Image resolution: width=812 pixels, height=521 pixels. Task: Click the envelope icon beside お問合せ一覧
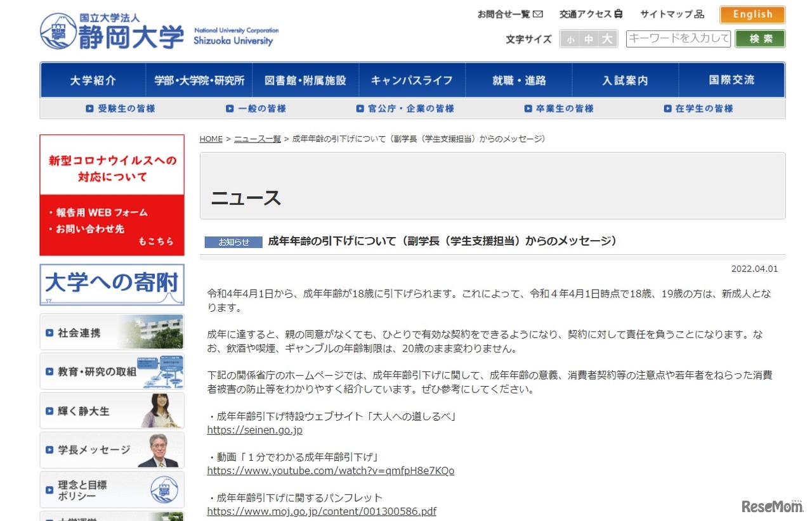[535, 13]
